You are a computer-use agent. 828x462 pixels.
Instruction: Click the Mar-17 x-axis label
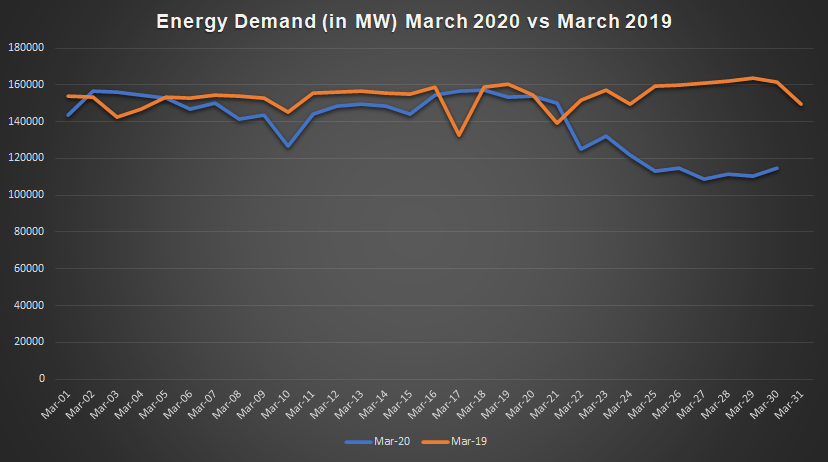pyautogui.click(x=450, y=405)
